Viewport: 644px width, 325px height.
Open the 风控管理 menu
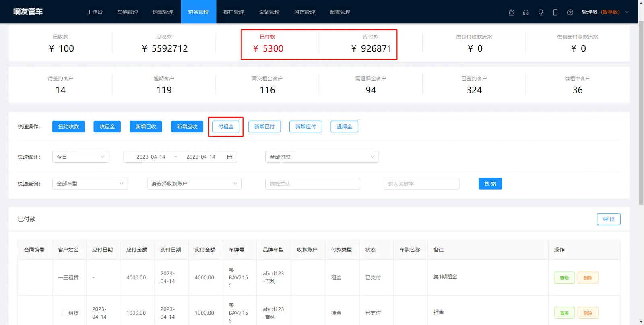pos(305,12)
